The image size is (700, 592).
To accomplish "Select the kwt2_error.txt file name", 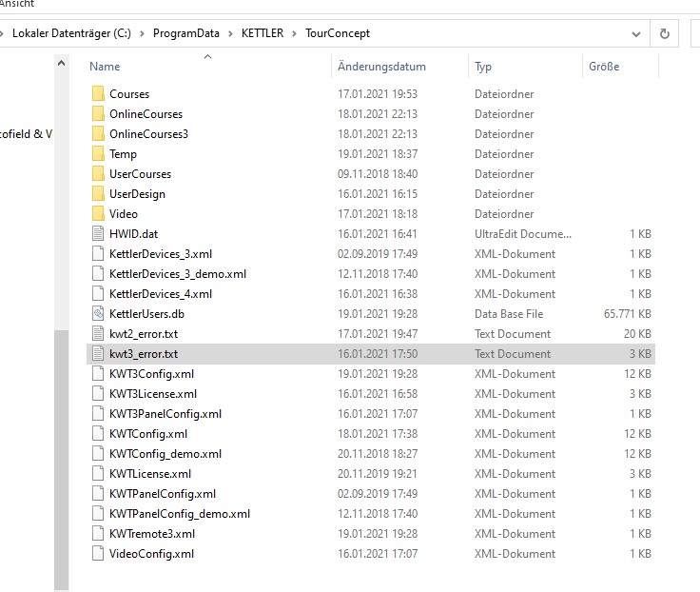I will coord(144,334).
